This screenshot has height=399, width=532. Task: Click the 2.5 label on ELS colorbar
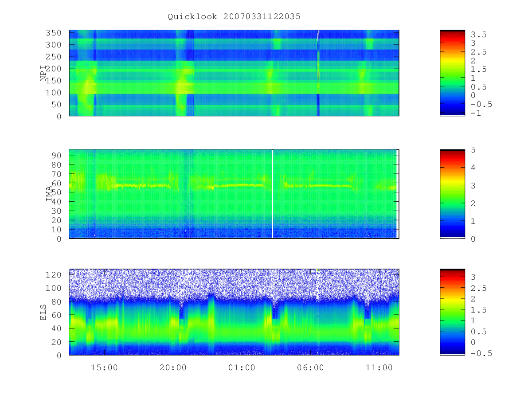tap(479, 288)
